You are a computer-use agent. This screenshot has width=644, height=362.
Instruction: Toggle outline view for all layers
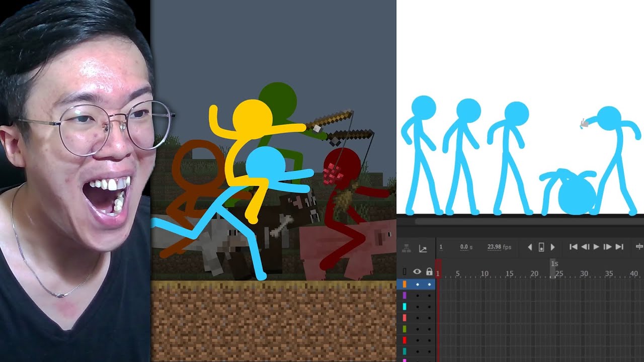pyautogui.click(x=405, y=272)
